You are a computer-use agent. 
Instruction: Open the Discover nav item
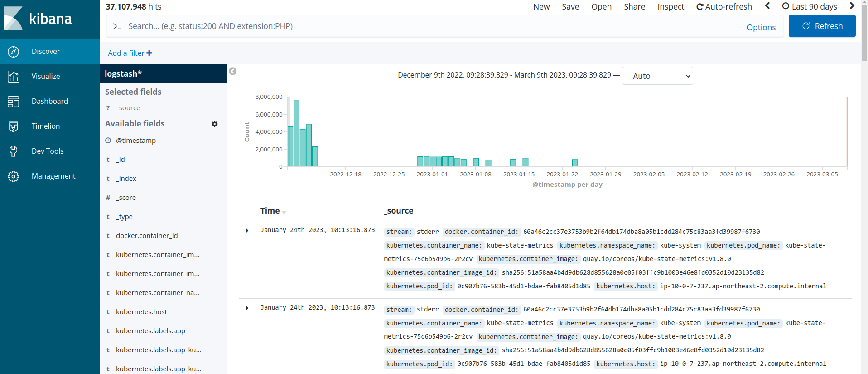(50, 51)
